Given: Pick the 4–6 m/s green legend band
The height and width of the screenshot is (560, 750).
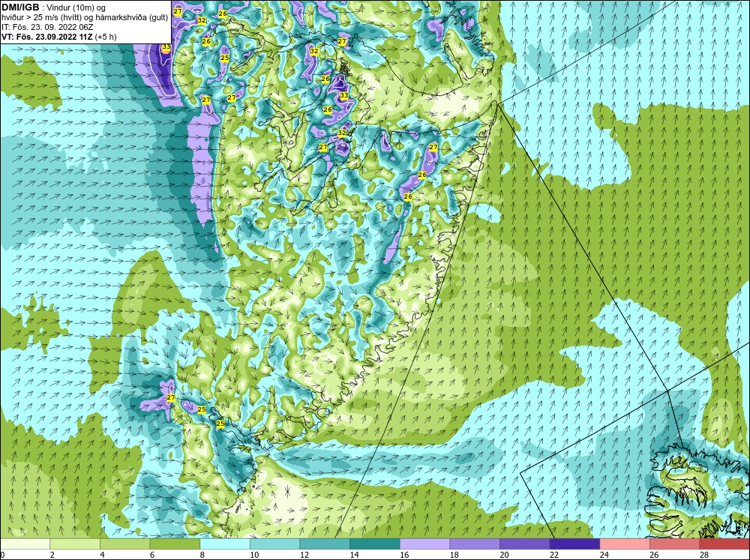Looking at the screenshot, I should [x=124, y=544].
